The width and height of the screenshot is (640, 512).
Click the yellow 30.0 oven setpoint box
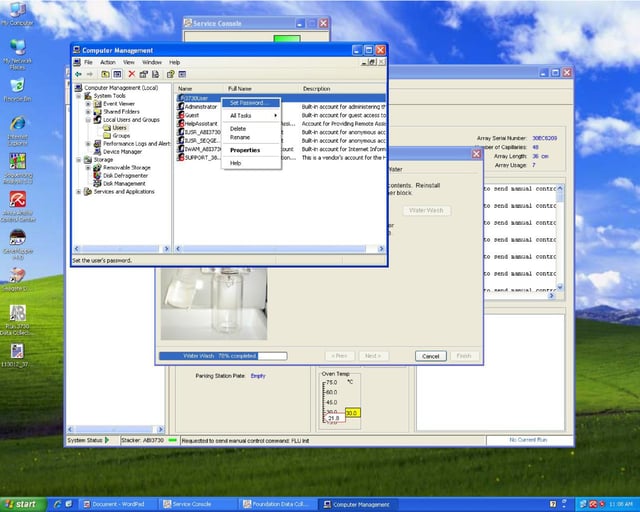(352, 413)
